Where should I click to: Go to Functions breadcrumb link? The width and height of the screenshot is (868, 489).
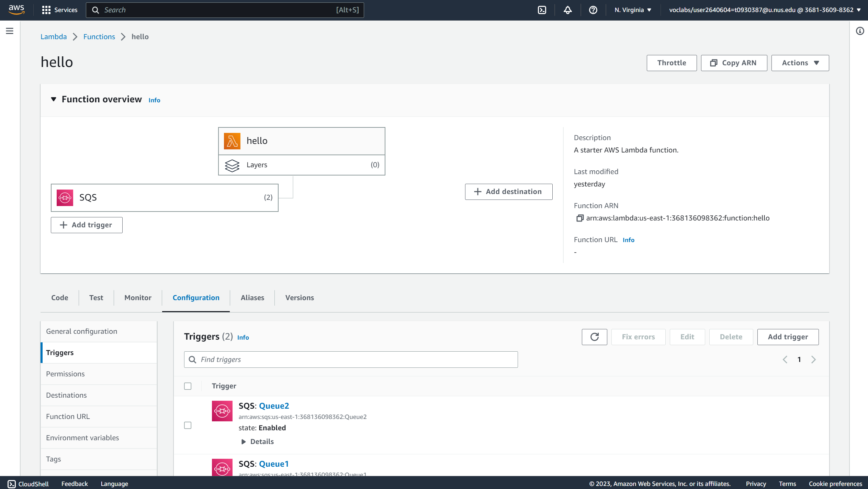click(99, 37)
